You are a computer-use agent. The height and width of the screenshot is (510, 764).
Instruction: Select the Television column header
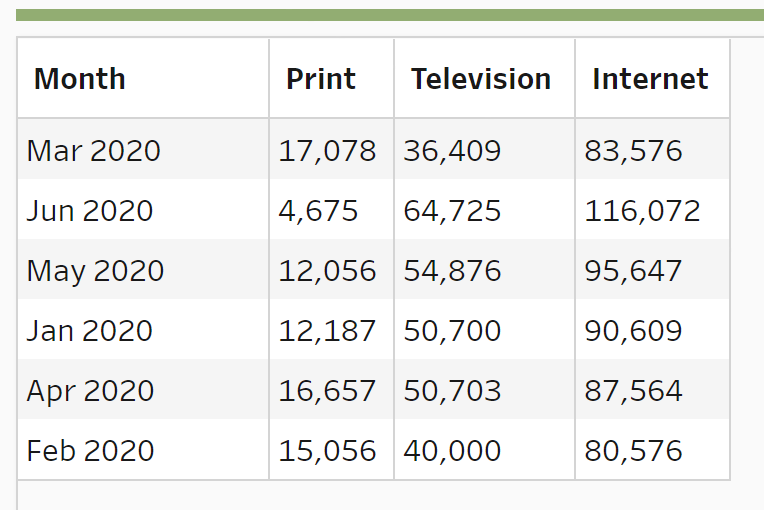pyautogui.click(x=481, y=79)
